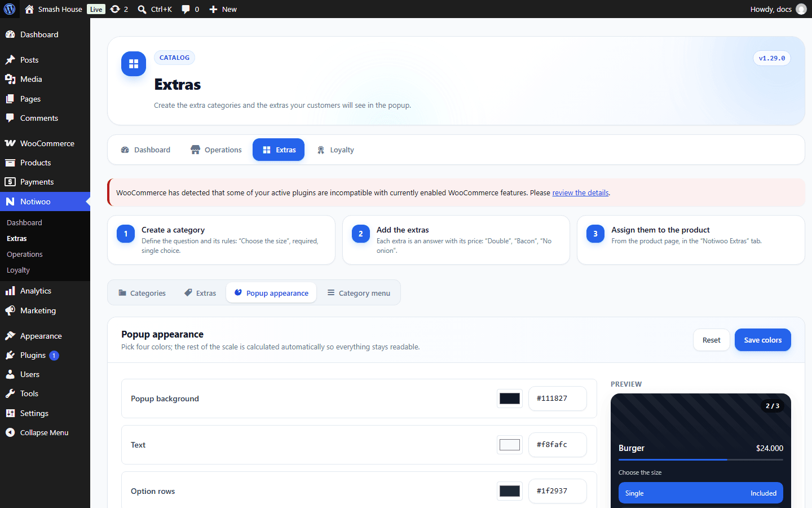812x508 pixels.
Task: Click the comments bubble icon in the admin bar
Action: pos(186,9)
